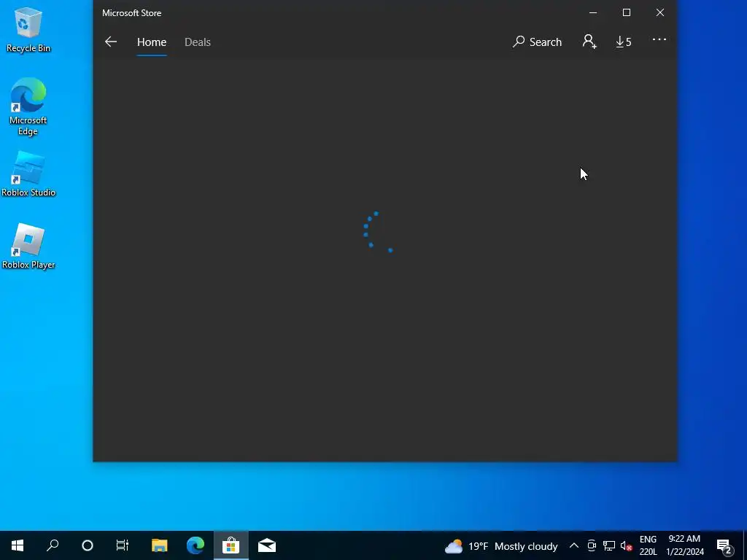Select the Microsoft Edge desktop shortcut
747x560 pixels.
coord(28,107)
